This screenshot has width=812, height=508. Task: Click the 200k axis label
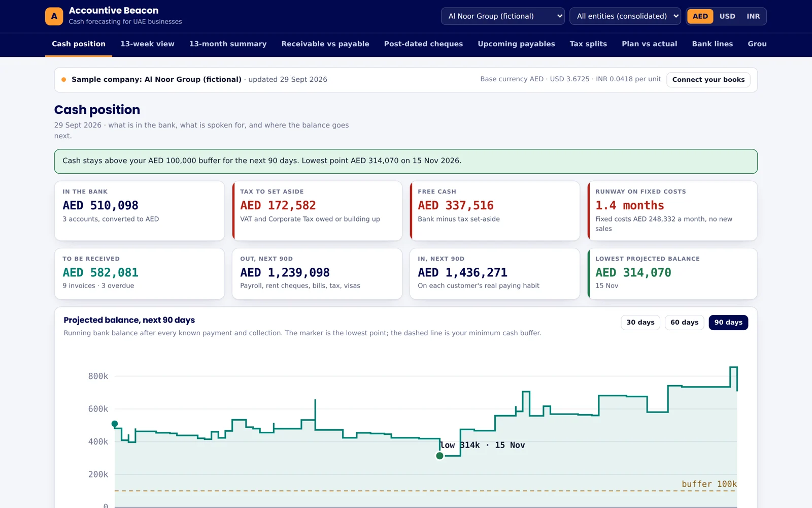pos(98,474)
